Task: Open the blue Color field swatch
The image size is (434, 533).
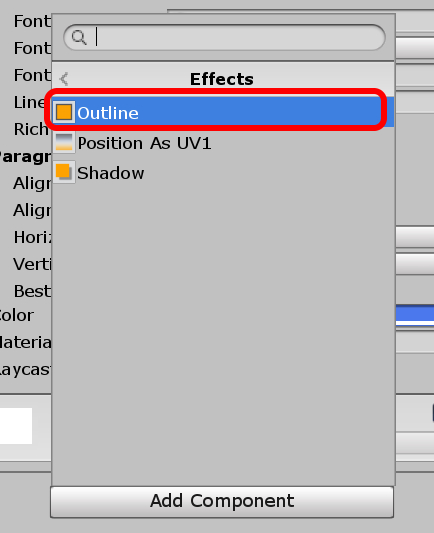Action: (x=415, y=315)
